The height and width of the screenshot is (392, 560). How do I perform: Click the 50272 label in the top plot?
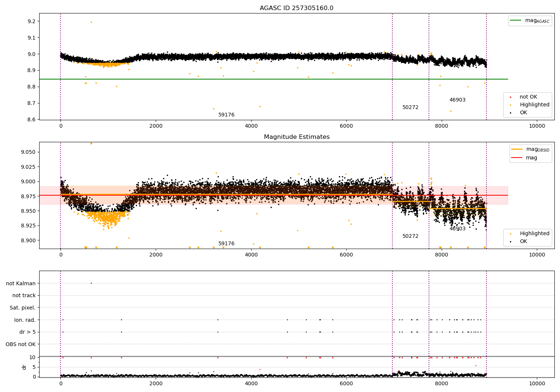[x=410, y=108]
